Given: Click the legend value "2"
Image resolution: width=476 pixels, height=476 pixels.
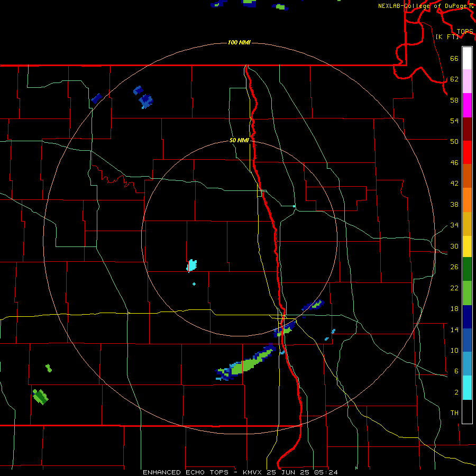Looking at the screenshot, I should click(456, 392).
